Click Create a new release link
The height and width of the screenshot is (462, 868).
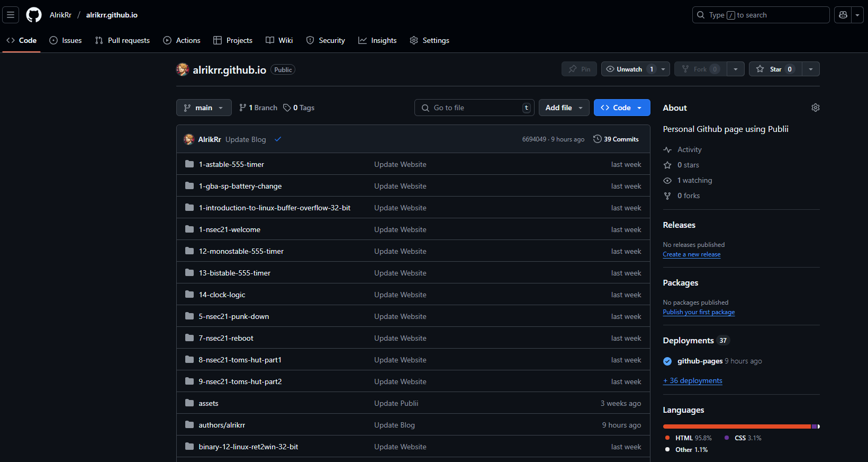point(691,254)
